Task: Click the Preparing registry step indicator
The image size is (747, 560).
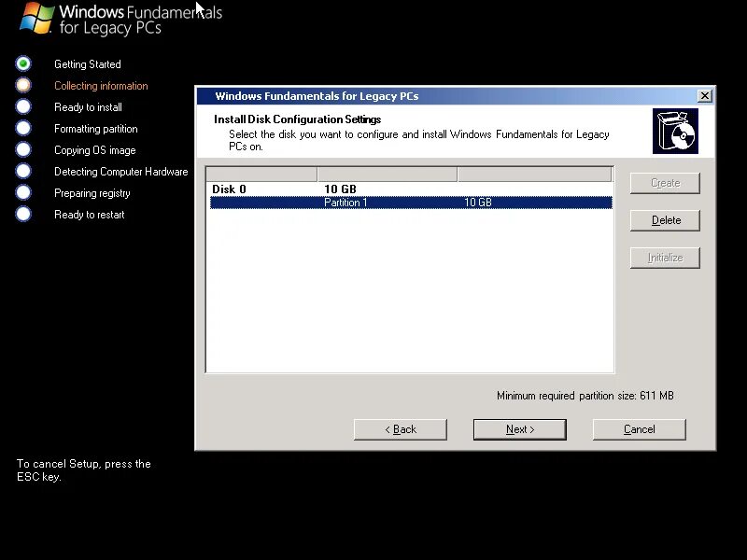Action: 22,192
